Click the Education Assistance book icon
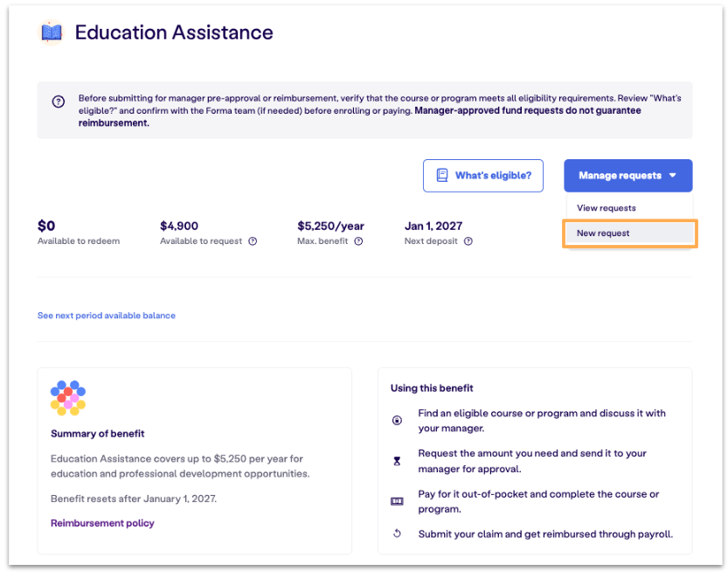The height and width of the screenshot is (572, 728). pos(51,32)
